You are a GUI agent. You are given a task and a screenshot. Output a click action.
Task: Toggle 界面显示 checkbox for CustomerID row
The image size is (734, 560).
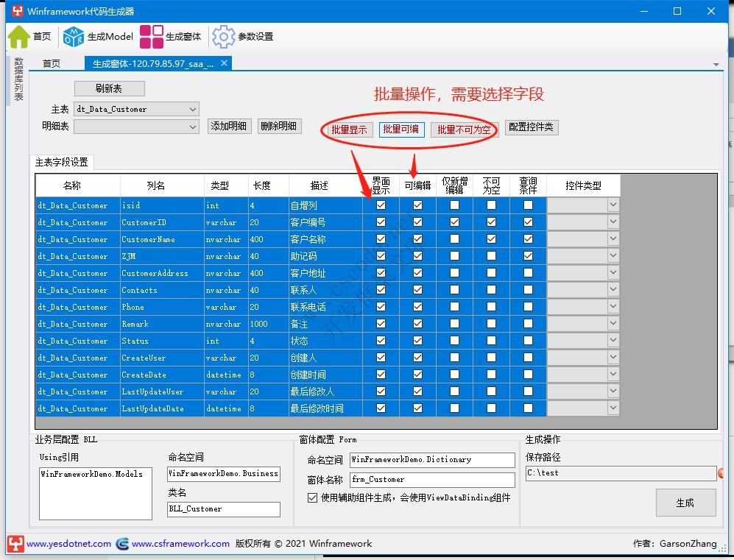pos(381,222)
